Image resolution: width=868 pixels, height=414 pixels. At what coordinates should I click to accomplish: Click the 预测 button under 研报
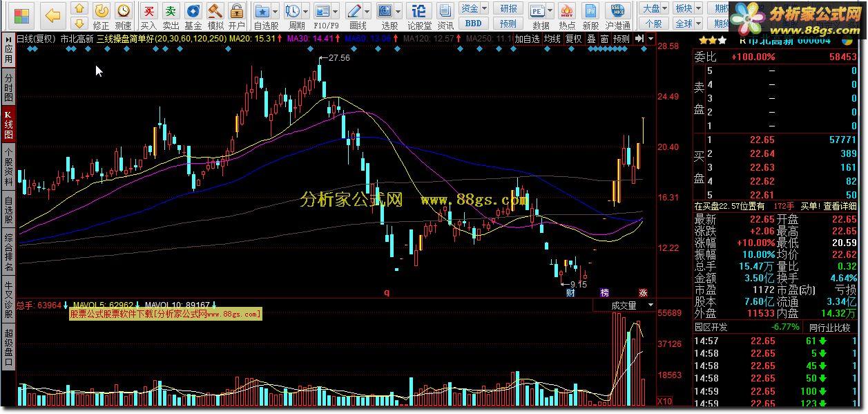click(508, 23)
